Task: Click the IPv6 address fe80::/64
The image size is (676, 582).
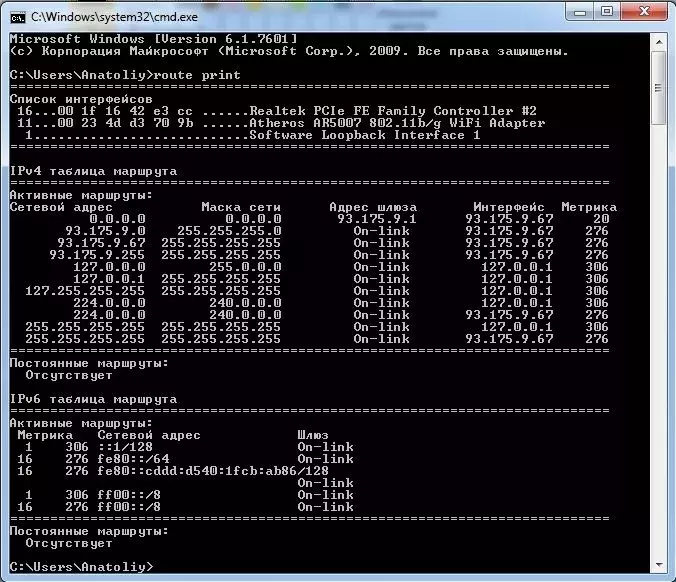Action: click(133, 459)
